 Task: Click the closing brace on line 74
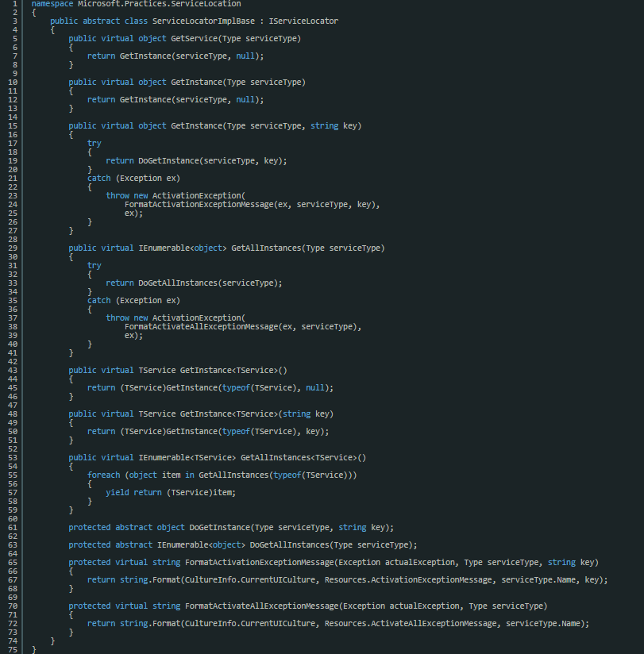(51, 641)
